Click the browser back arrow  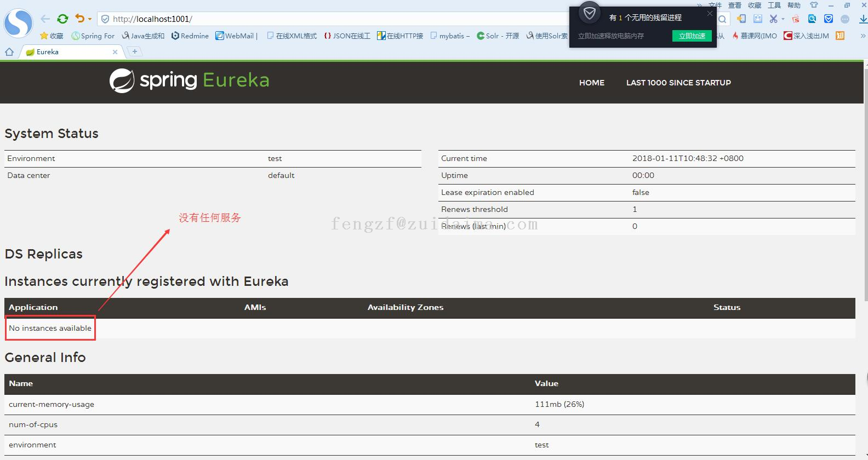(45, 19)
